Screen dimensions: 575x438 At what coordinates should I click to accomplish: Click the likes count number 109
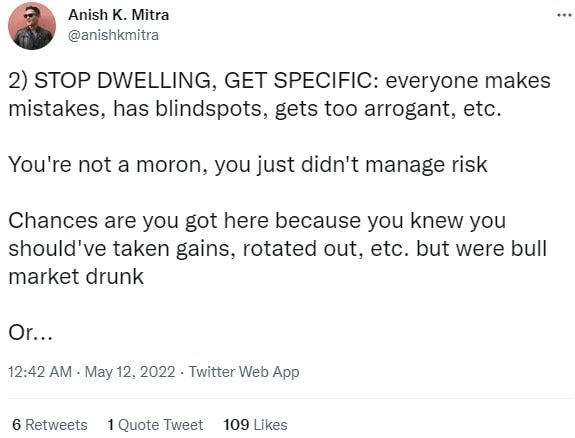click(x=236, y=424)
